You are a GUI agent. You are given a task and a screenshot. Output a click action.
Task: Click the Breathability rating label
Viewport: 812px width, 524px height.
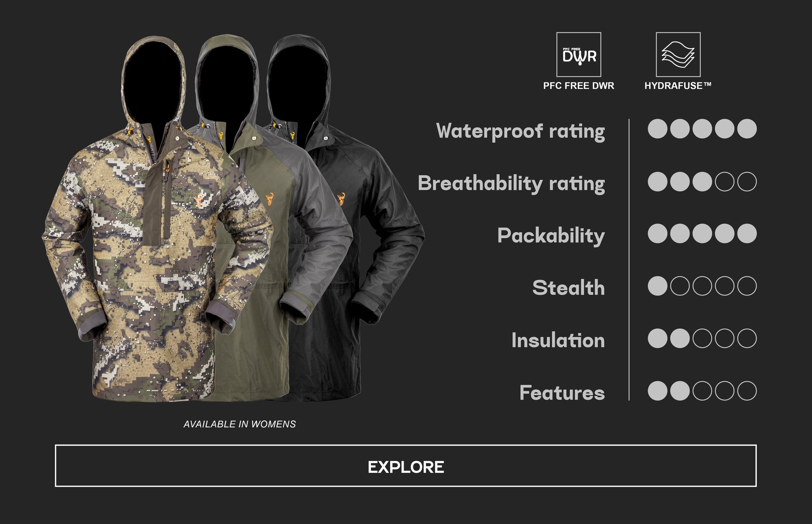[x=512, y=184]
